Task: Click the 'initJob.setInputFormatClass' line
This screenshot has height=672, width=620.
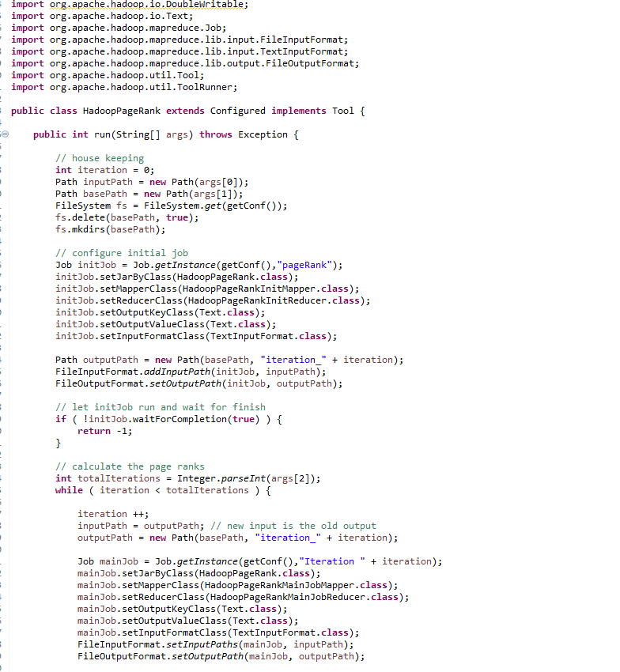Action: point(196,337)
